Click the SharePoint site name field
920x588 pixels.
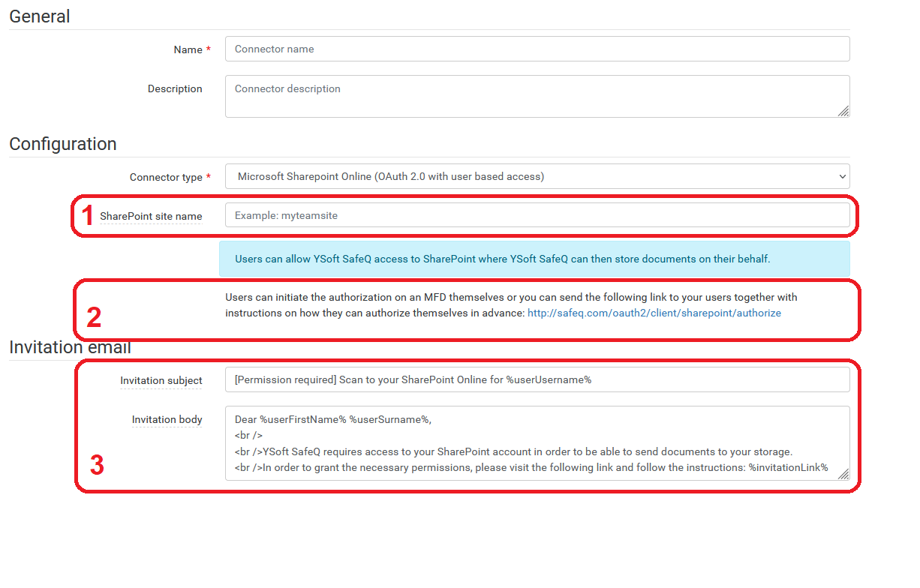(537, 215)
